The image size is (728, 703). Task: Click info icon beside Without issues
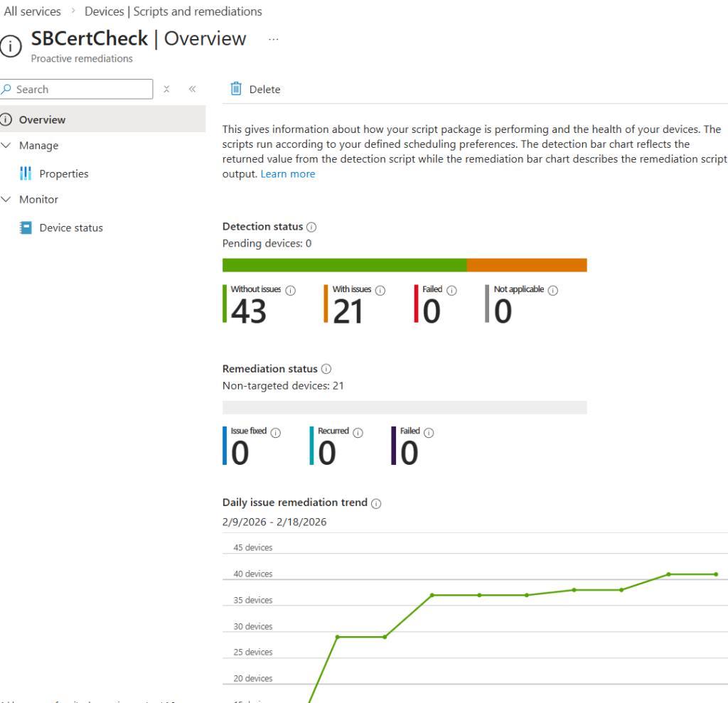click(x=290, y=290)
